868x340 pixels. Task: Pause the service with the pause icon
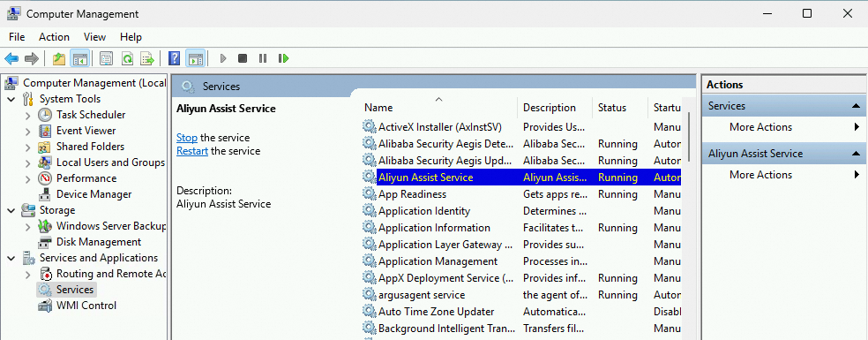263,58
